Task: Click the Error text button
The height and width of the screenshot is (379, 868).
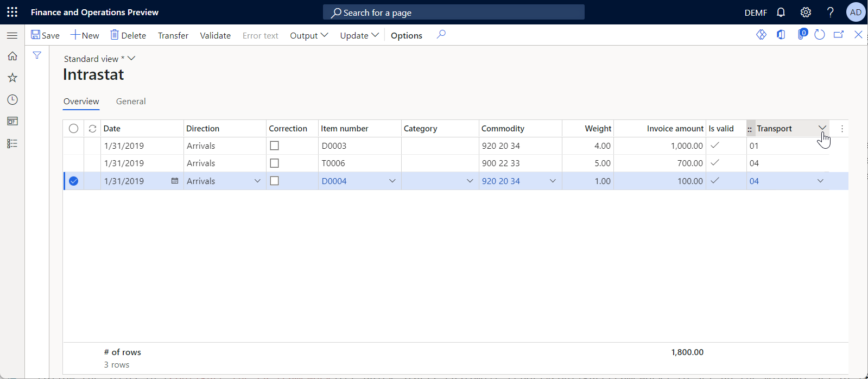Action: [x=260, y=35]
